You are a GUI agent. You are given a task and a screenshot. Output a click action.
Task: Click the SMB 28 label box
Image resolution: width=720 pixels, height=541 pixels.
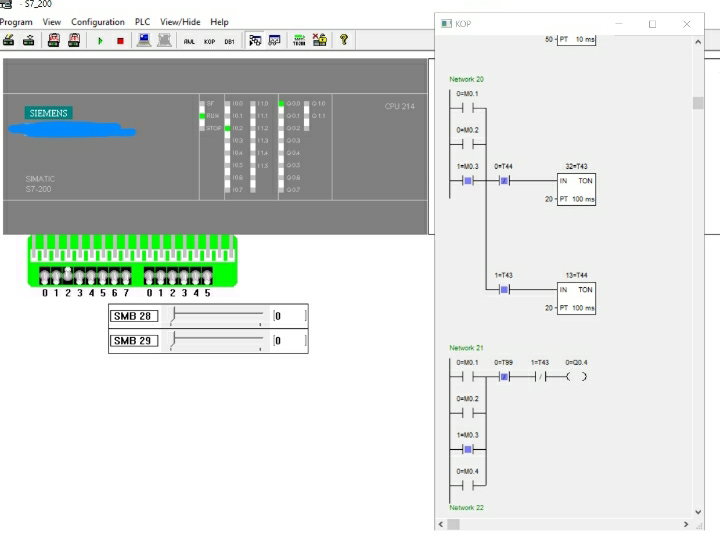(x=134, y=316)
